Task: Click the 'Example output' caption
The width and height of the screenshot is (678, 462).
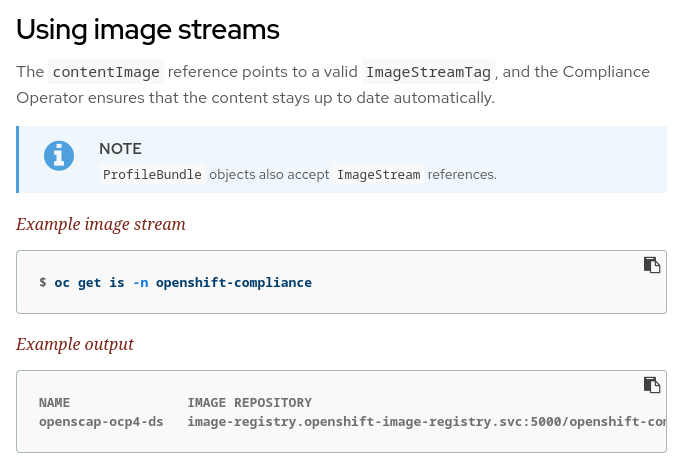Action: pos(75,344)
